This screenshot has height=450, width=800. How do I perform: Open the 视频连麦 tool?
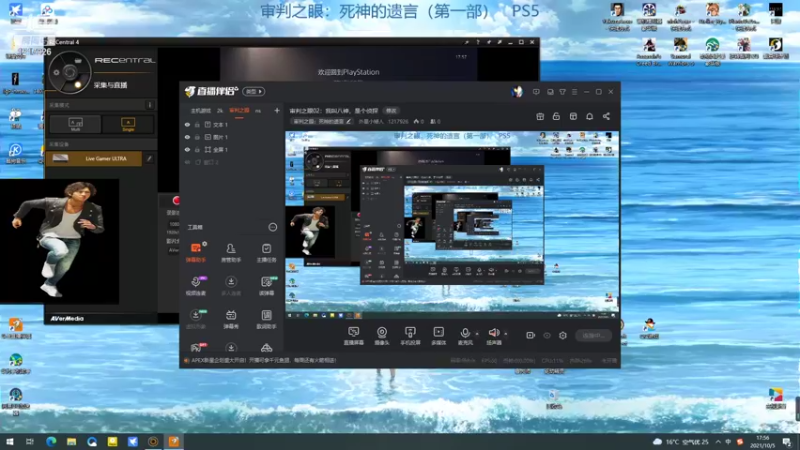[195, 286]
